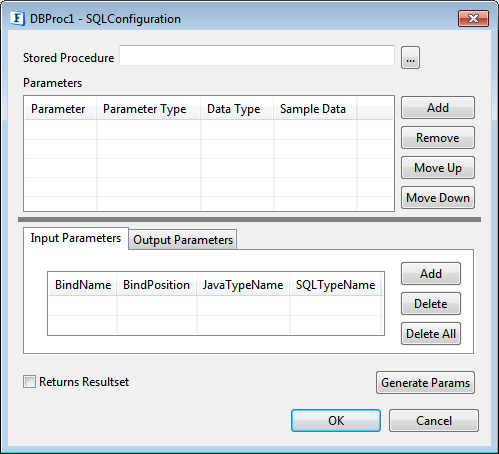Enable the Returns Resultset checkbox
The image size is (499, 454).
click(29, 381)
